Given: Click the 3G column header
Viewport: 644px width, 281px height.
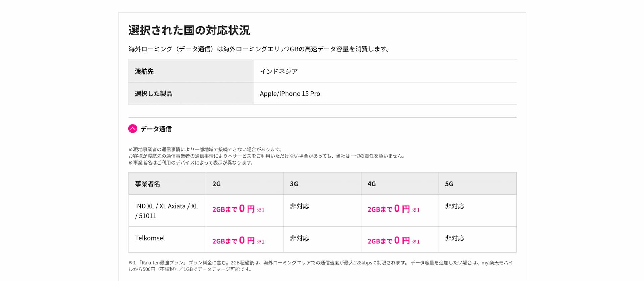Looking at the screenshot, I should pyautogui.click(x=322, y=184).
